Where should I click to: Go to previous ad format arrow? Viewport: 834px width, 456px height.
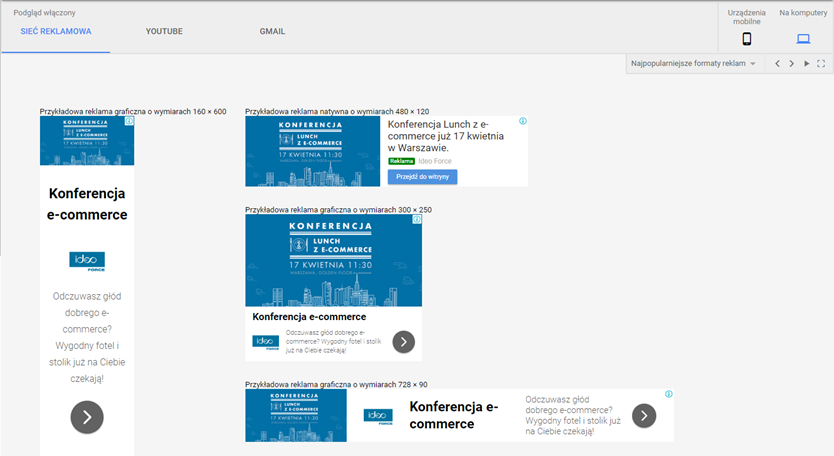point(776,64)
